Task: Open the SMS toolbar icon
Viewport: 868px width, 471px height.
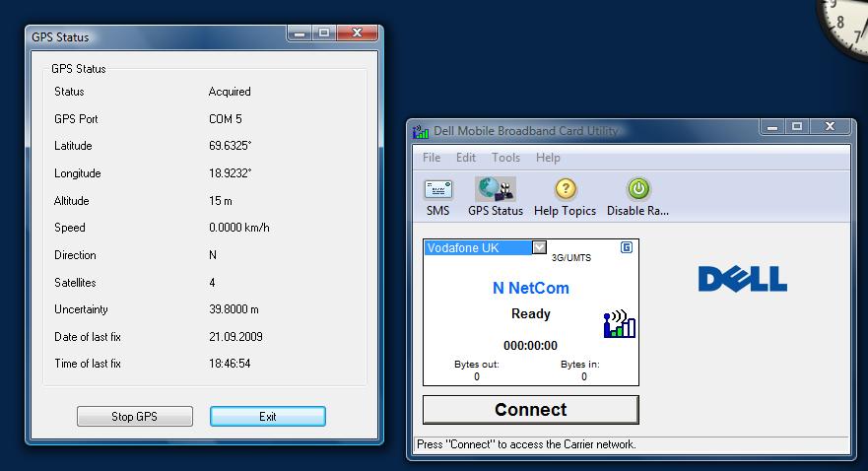Action: [437, 189]
